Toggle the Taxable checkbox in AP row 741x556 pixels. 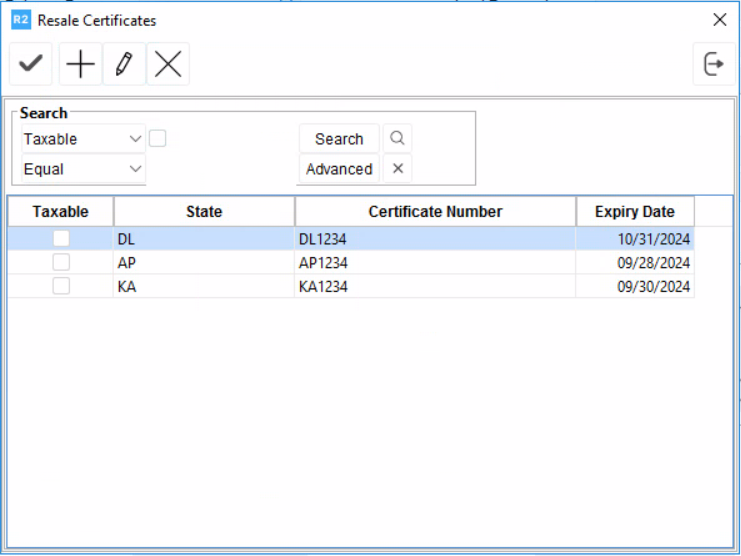coord(61,263)
